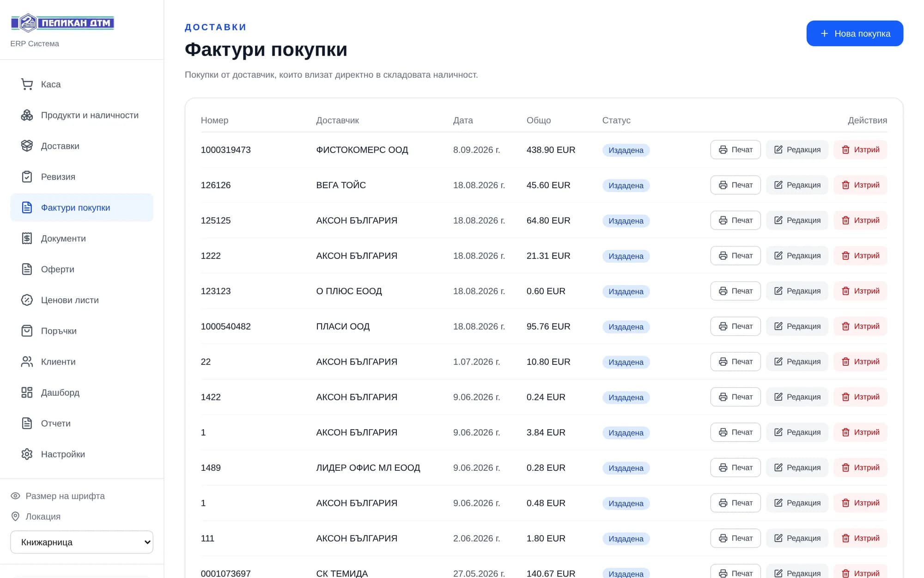Toggle font size via the eye icon
This screenshot has width=924, height=578.
15,496
